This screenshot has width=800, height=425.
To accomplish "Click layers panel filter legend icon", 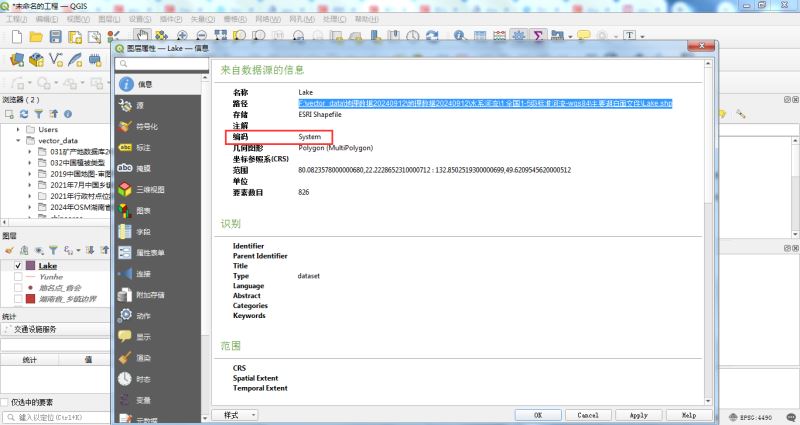I will click(53, 250).
